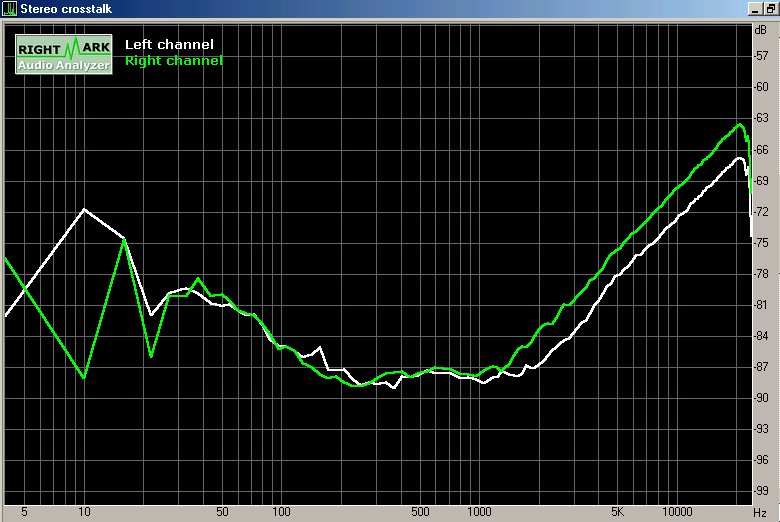Click the 'dB' axis unit label
The width and height of the screenshot is (780, 522).
click(x=761, y=30)
